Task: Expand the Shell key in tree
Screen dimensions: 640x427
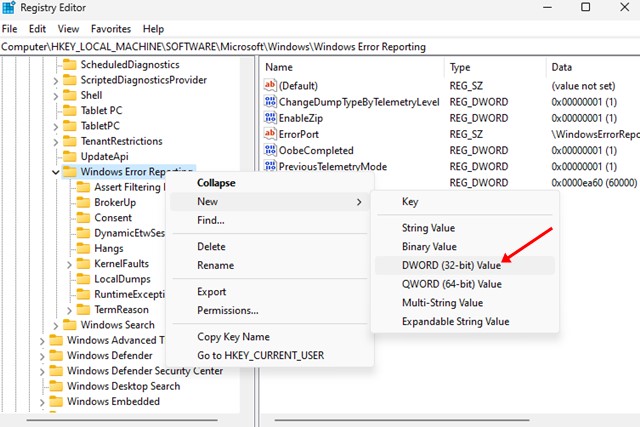Action: [55, 95]
